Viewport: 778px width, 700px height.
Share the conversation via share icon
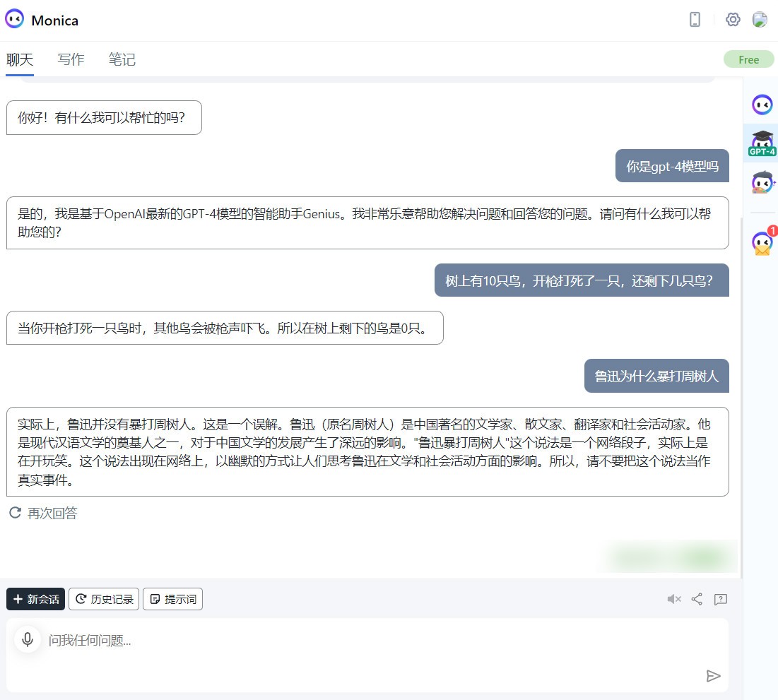click(x=697, y=599)
